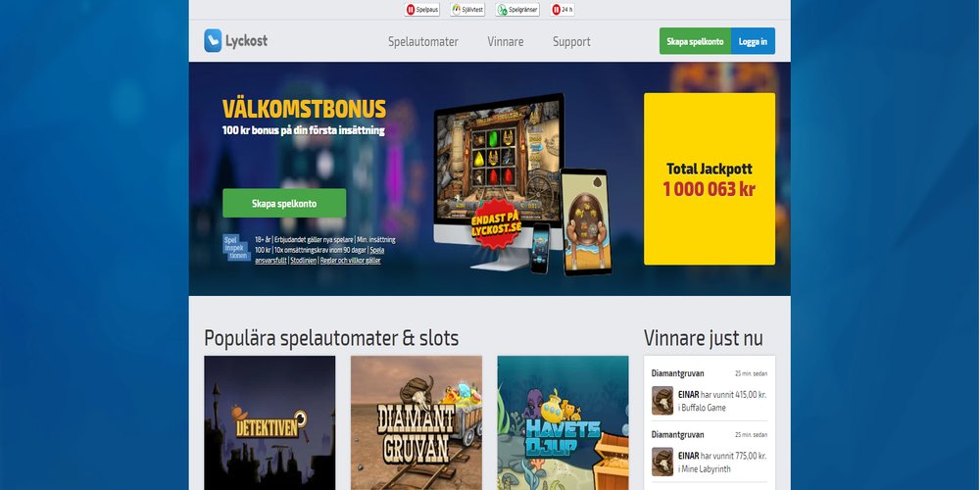980x490 pixels.
Task: Click the Lyckost logo icon
Action: click(213, 40)
